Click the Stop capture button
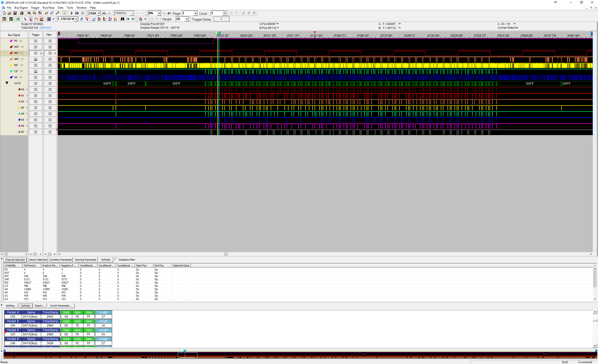The height and width of the screenshot is (364, 598). click(82, 13)
